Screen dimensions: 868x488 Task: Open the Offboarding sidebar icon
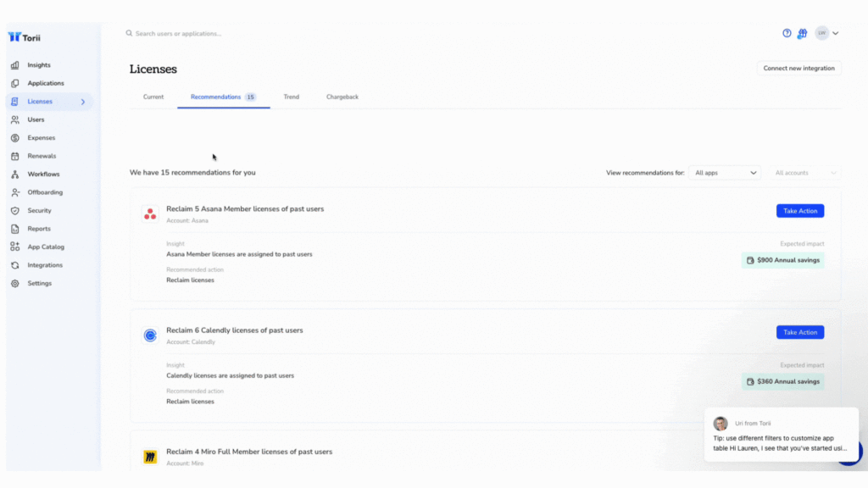[x=15, y=192]
